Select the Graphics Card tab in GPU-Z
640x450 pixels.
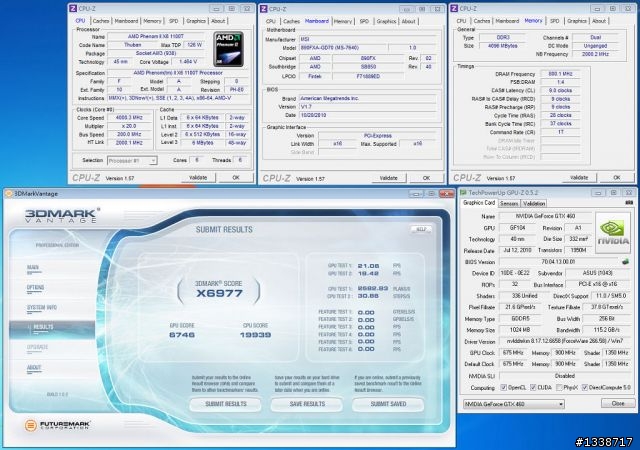(x=479, y=203)
